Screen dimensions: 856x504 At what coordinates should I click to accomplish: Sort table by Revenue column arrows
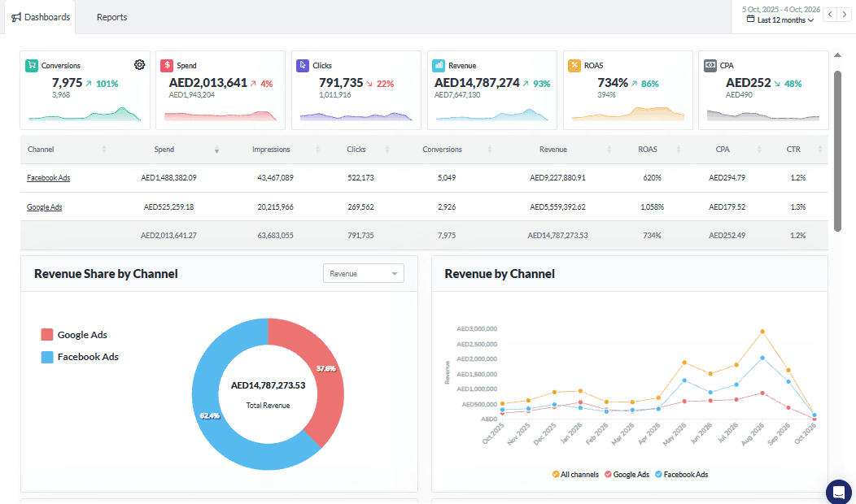click(609, 150)
